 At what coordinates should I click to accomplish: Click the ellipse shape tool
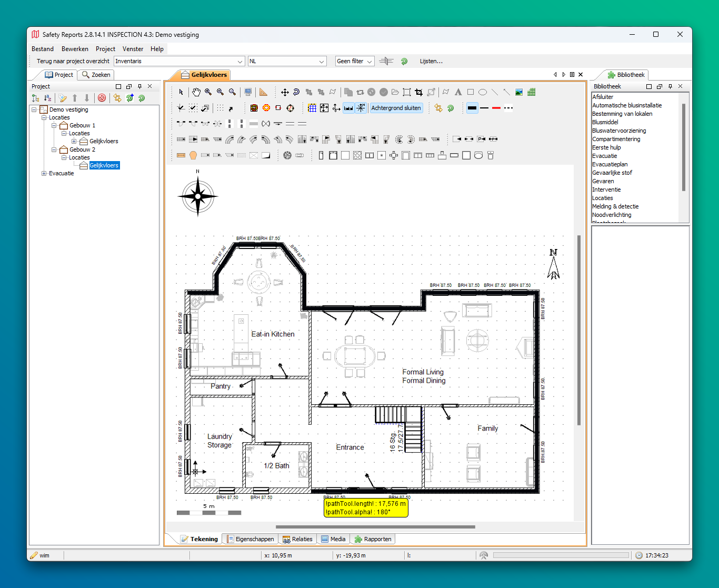(x=483, y=92)
